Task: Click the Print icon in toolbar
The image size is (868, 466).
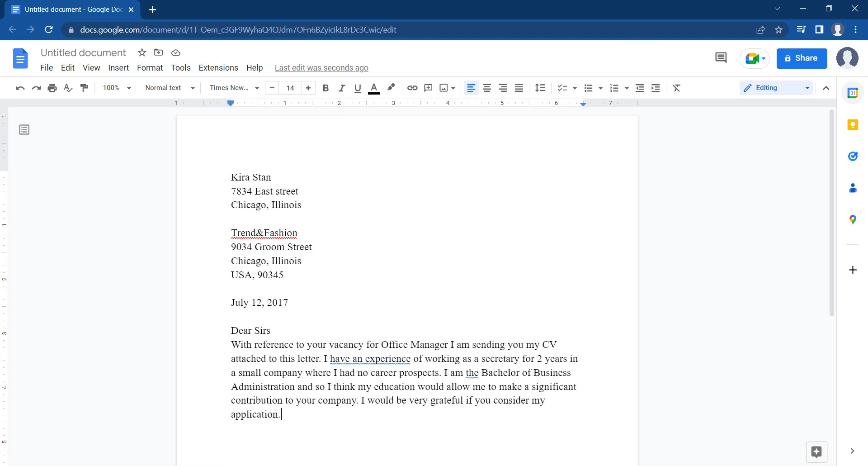Action: pyautogui.click(x=52, y=88)
